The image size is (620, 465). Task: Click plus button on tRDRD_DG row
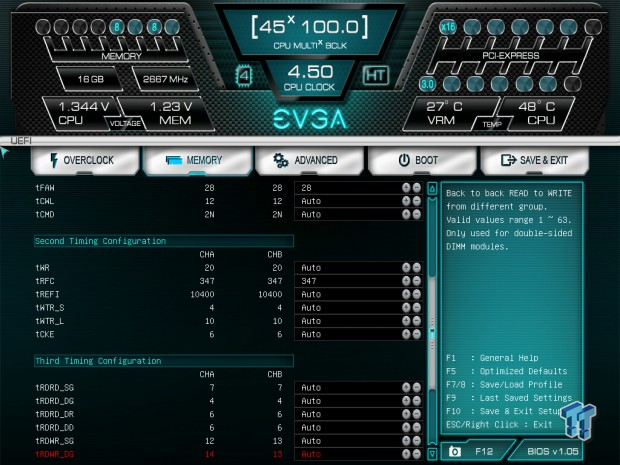pos(406,401)
